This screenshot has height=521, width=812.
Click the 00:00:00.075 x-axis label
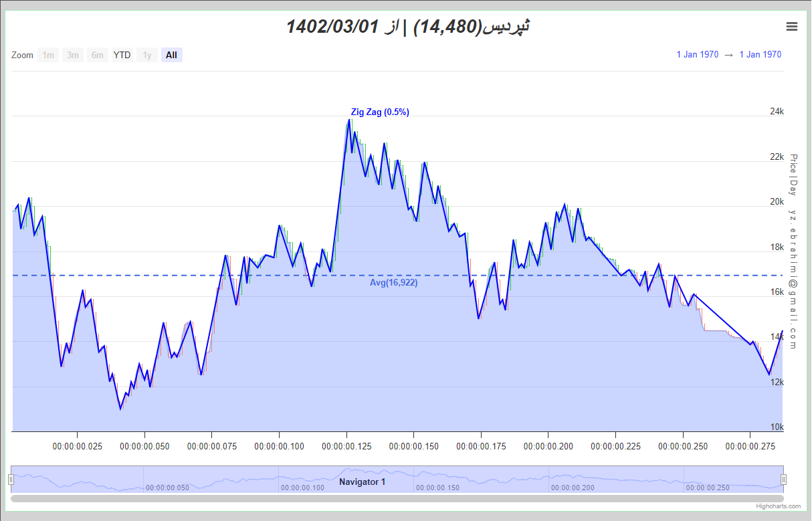[x=212, y=446]
